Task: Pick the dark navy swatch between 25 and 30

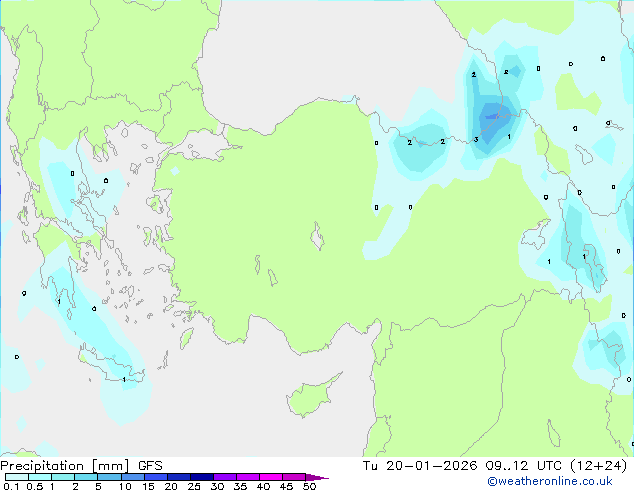Action: 202,477
